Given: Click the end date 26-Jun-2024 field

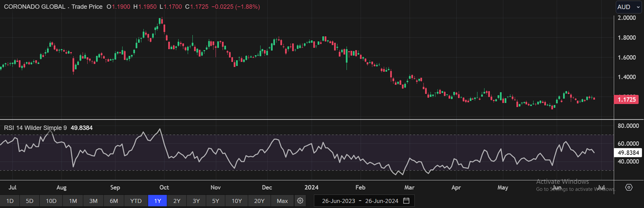Looking at the screenshot, I should [x=381, y=201].
